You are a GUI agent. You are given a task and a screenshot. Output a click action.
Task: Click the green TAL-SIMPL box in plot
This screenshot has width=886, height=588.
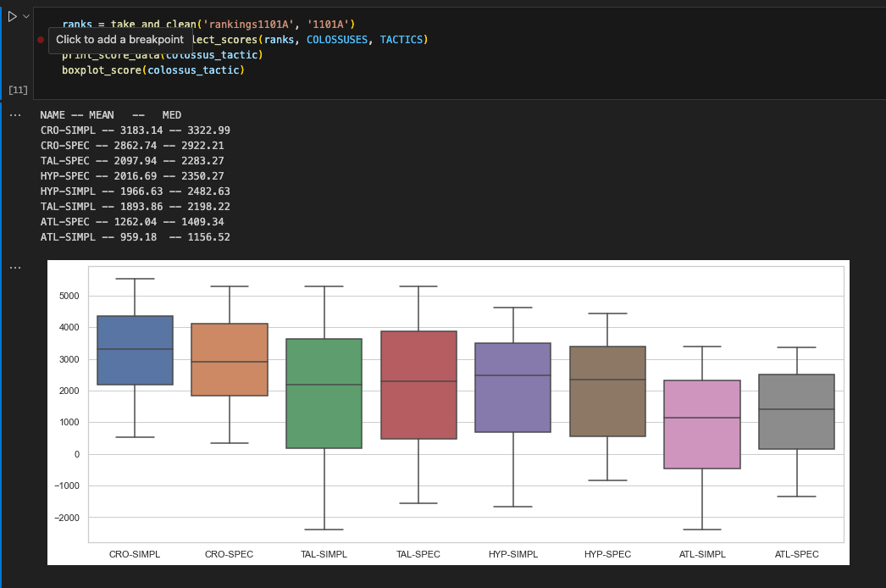pyautogui.click(x=324, y=393)
